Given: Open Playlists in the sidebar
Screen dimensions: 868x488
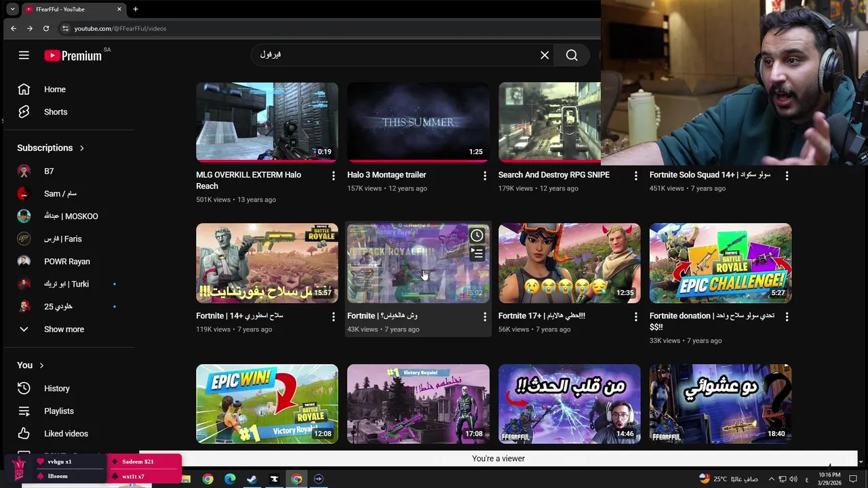Looking at the screenshot, I should pos(68,411).
